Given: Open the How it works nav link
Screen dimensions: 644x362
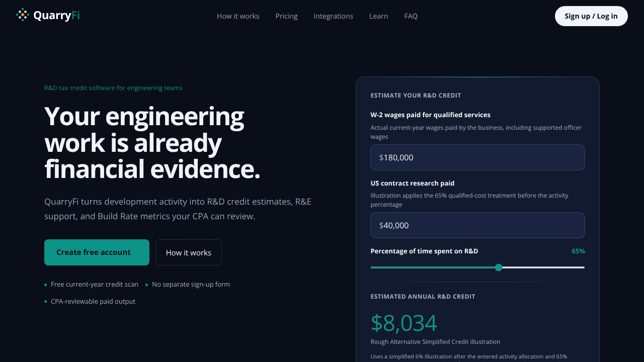Looking at the screenshot, I should pyautogui.click(x=238, y=16).
